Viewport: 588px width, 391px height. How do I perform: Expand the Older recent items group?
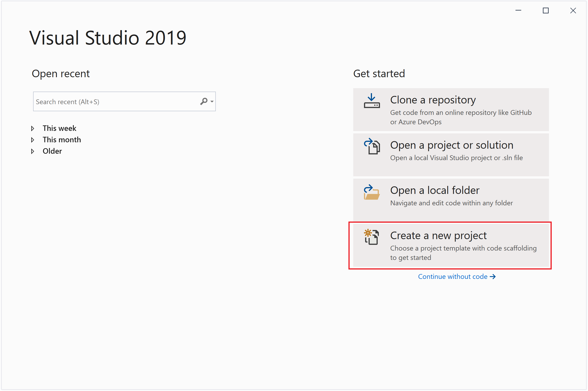coord(33,151)
